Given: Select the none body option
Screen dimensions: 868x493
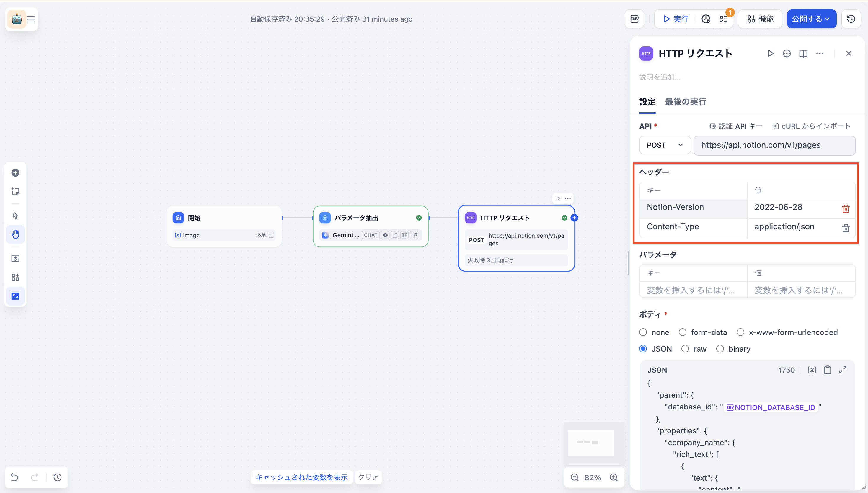Looking at the screenshot, I should [643, 332].
